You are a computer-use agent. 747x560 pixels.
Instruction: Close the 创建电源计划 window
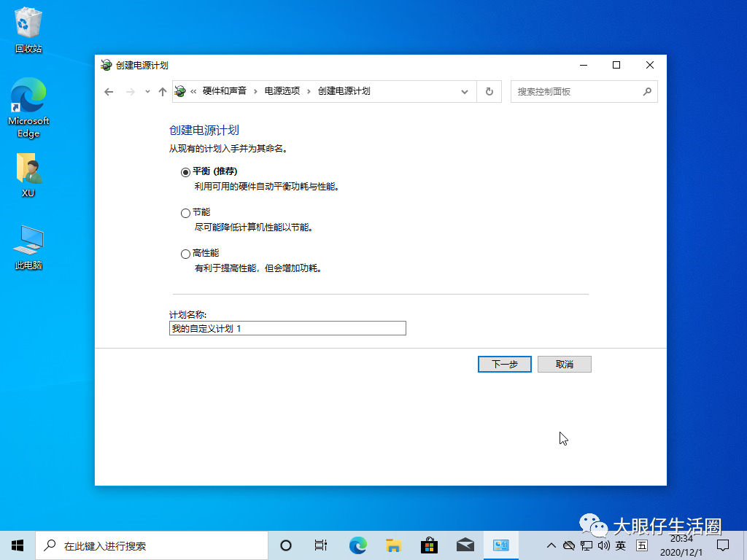650,65
